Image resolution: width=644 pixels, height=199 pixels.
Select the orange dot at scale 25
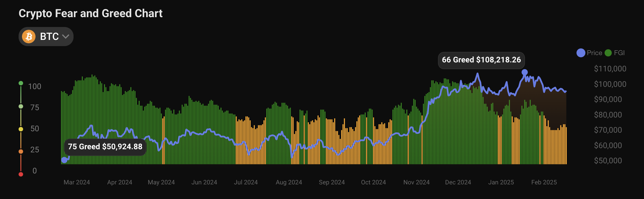21,151
